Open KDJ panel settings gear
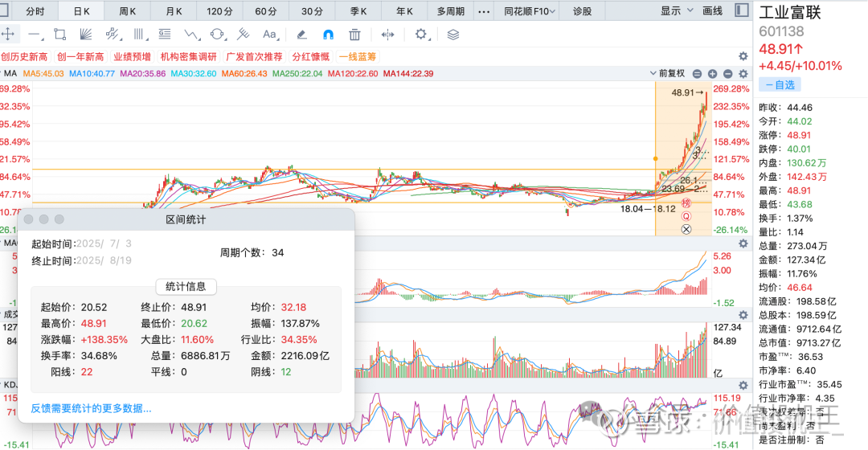868x450 pixels. click(743, 385)
